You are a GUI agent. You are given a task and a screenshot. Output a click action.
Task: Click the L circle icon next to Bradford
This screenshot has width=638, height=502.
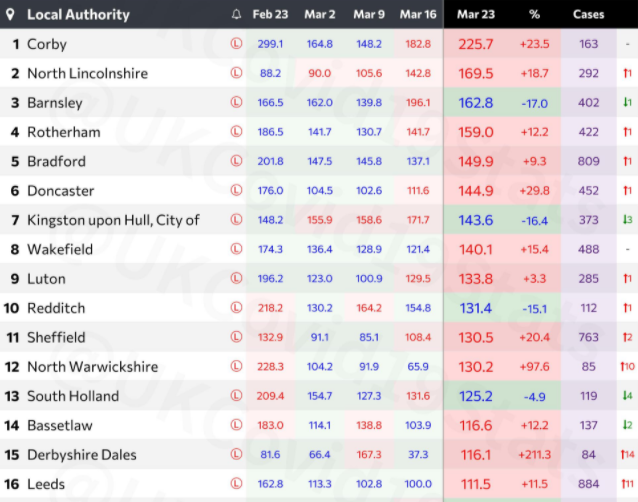(236, 161)
